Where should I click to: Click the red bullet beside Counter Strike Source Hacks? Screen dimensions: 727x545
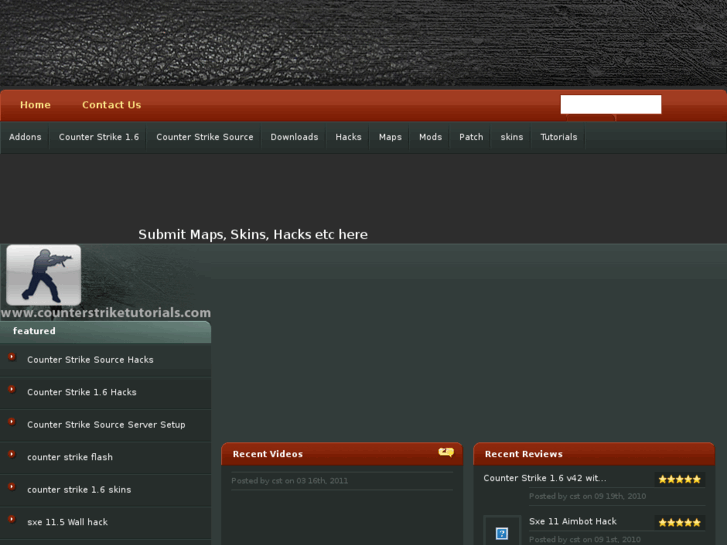12,357
